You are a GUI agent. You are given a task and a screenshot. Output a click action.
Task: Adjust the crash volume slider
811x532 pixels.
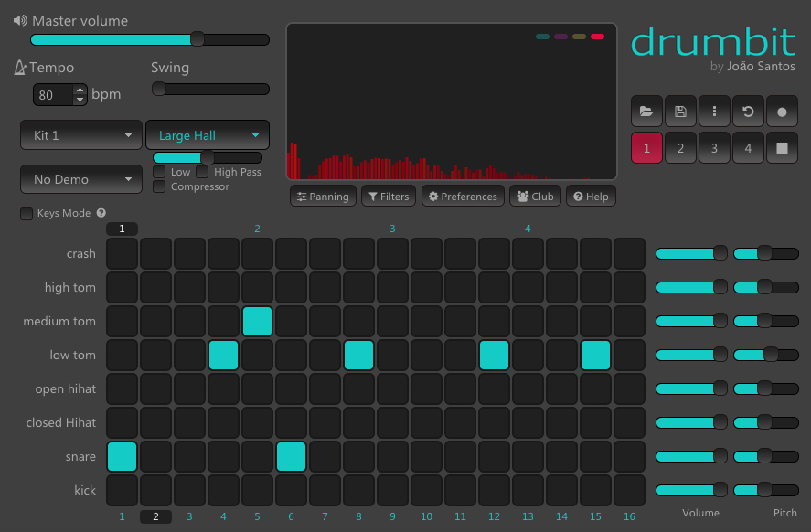pos(691,253)
